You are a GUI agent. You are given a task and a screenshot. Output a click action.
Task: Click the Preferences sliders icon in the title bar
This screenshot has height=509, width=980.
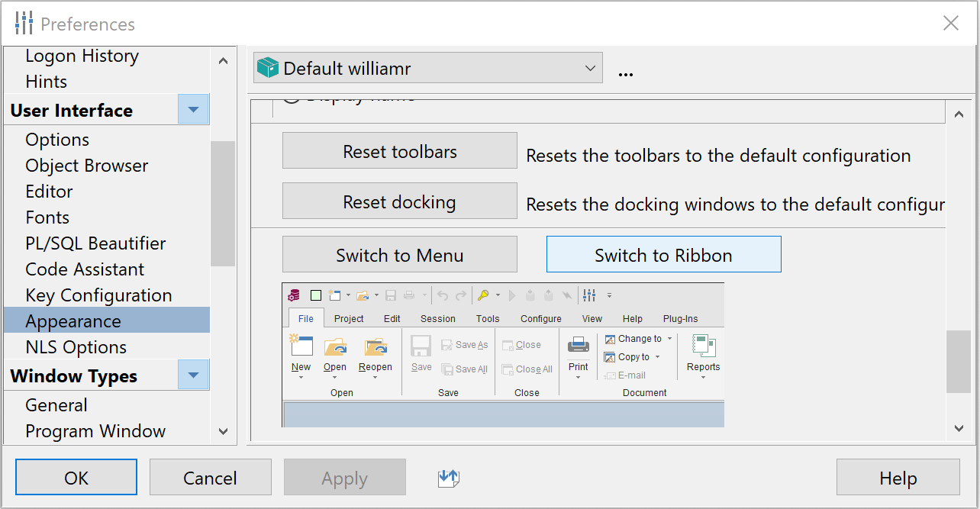coord(24,24)
